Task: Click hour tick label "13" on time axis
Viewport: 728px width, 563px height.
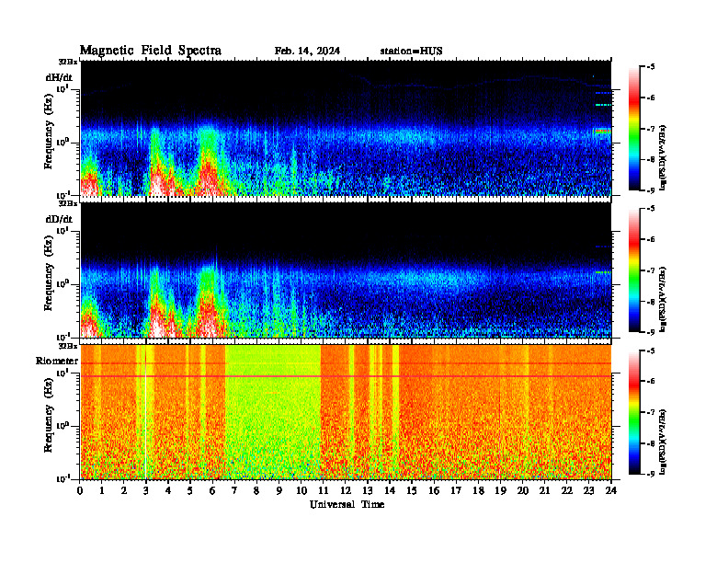Action: 368,490
